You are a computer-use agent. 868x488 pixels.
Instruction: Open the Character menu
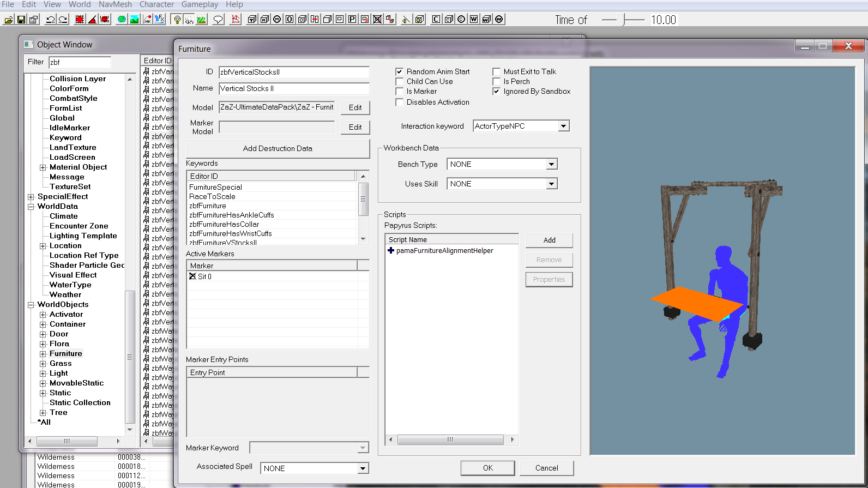pos(156,4)
